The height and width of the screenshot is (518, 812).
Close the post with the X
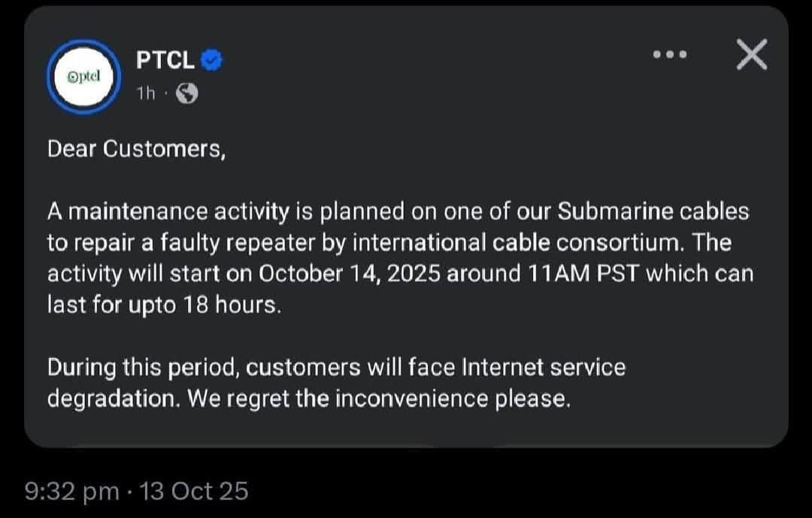click(x=751, y=55)
